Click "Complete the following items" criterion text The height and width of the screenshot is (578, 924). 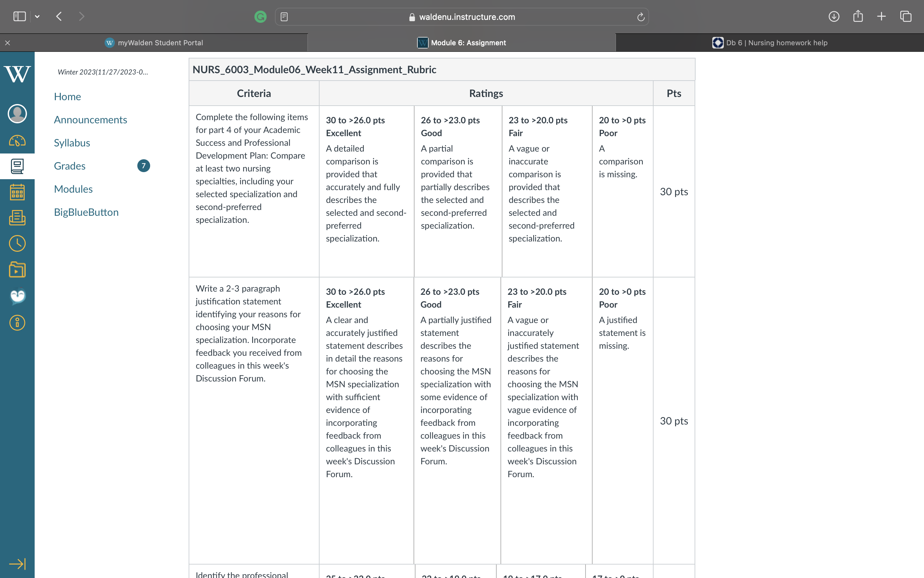[x=252, y=168]
